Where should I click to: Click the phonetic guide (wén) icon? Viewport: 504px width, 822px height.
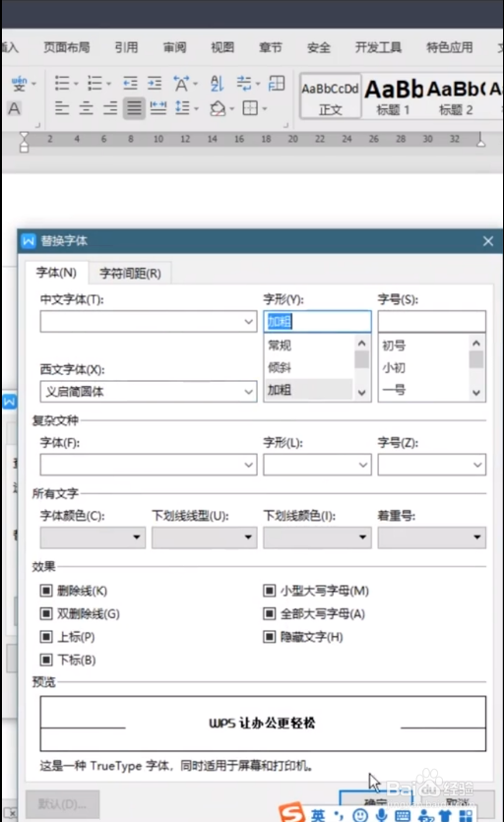click(x=19, y=83)
